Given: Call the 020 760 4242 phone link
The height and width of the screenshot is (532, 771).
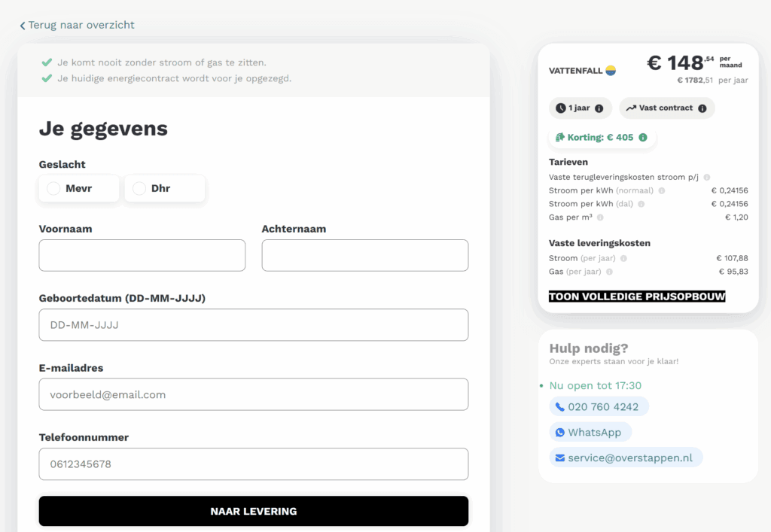Looking at the screenshot, I should pyautogui.click(x=598, y=407).
